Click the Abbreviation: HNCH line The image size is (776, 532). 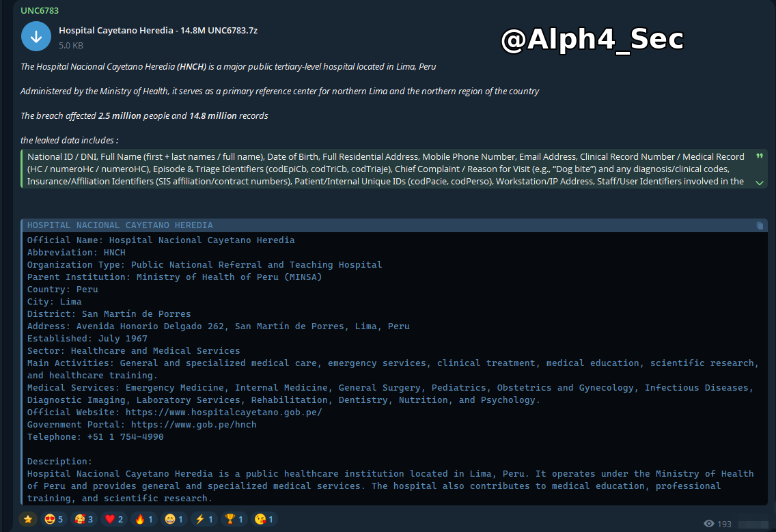click(77, 253)
